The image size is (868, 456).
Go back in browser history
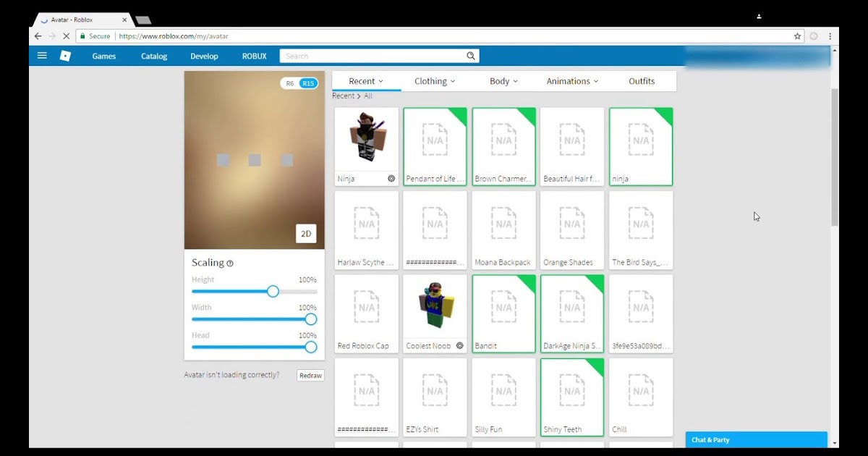[x=38, y=35]
